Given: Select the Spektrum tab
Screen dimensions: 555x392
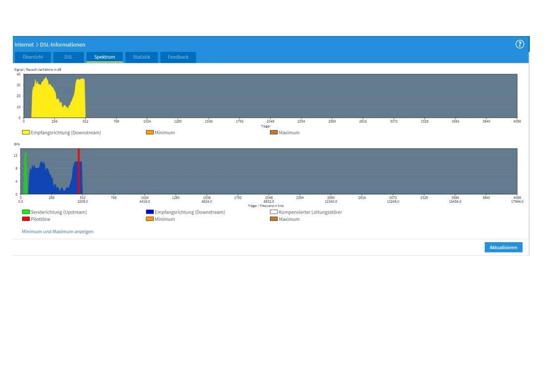Looking at the screenshot, I should tap(104, 57).
